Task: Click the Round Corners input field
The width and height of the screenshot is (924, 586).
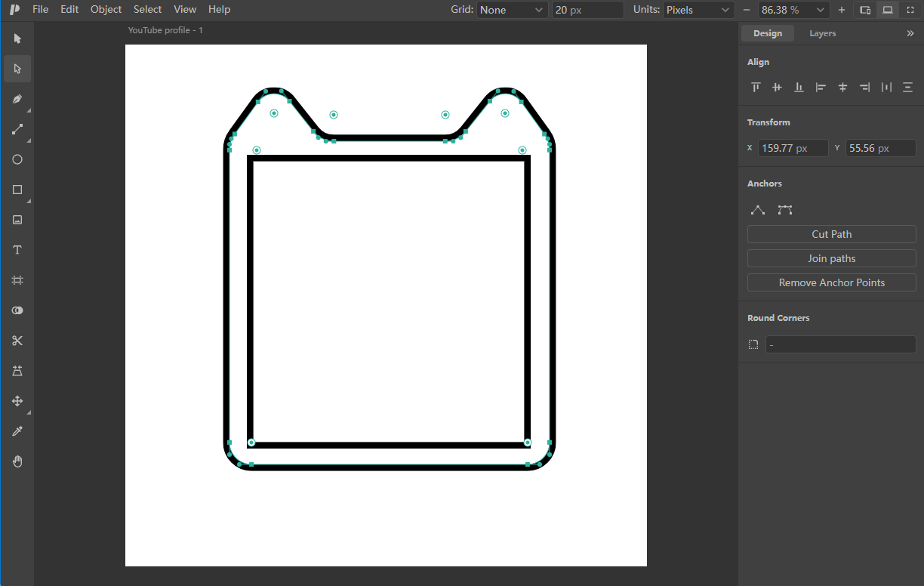Action: 840,344
